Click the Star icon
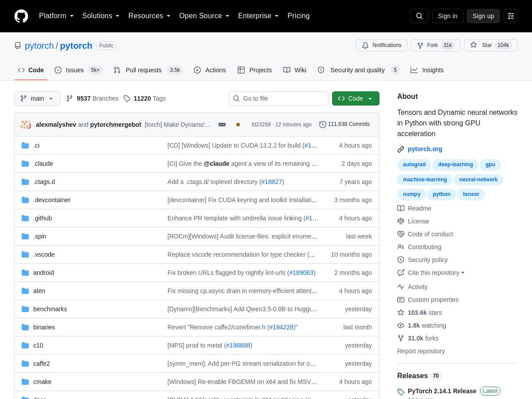Screen dimensions: 532x399 (473, 45)
